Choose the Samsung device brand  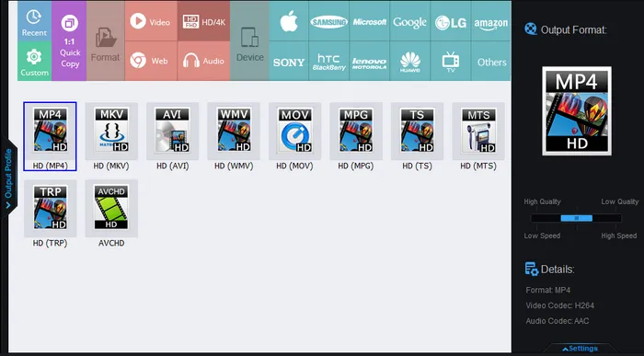(329, 21)
